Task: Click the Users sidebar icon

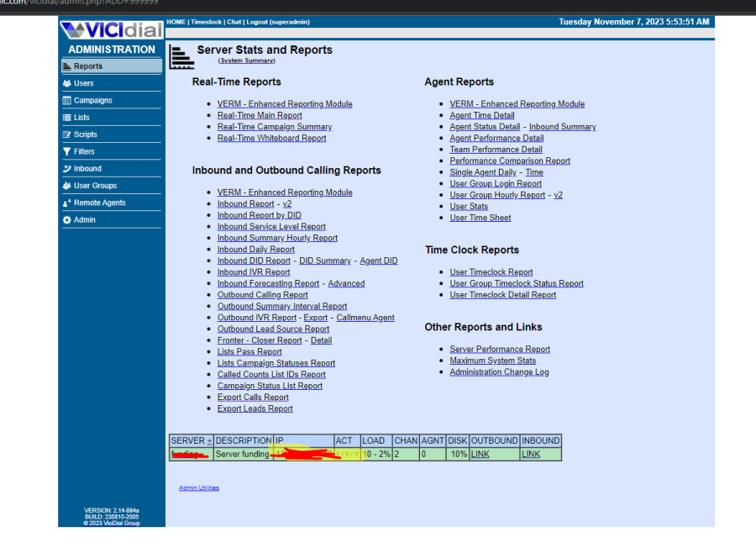Action: click(x=67, y=83)
